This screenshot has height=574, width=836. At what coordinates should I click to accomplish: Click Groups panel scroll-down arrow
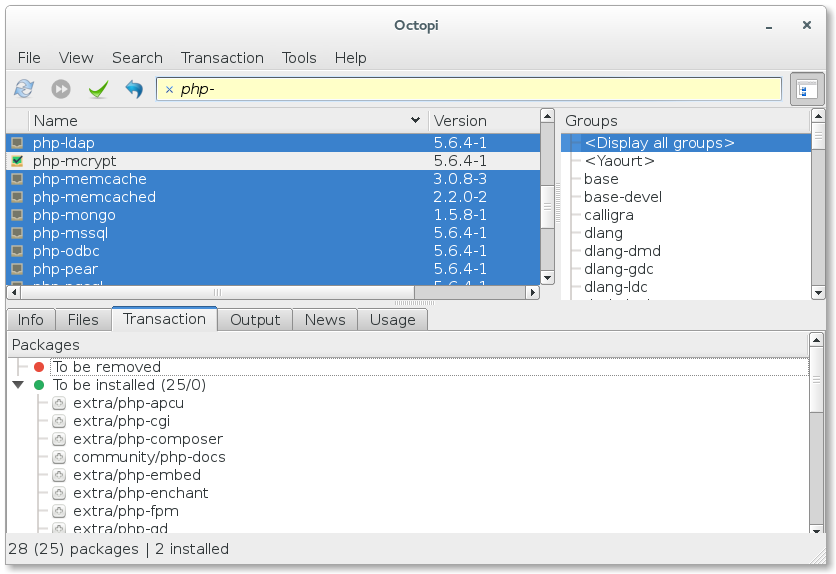(x=818, y=293)
